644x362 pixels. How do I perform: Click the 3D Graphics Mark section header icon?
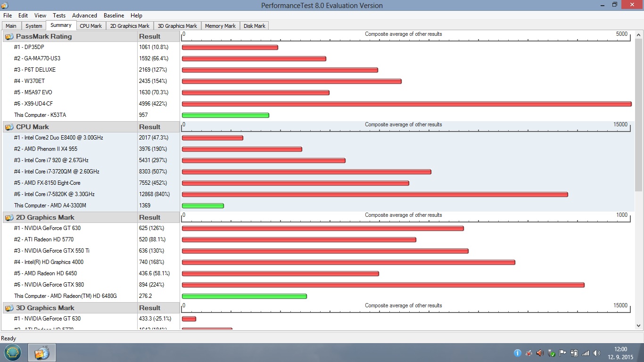pos(9,308)
